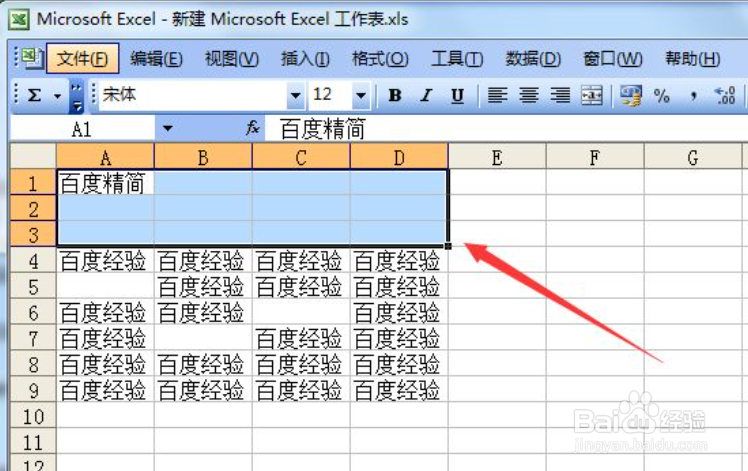The width and height of the screenshot is (748, 471).
Task: Click cell C7 containing 百度经验
Action: (301, 339)
